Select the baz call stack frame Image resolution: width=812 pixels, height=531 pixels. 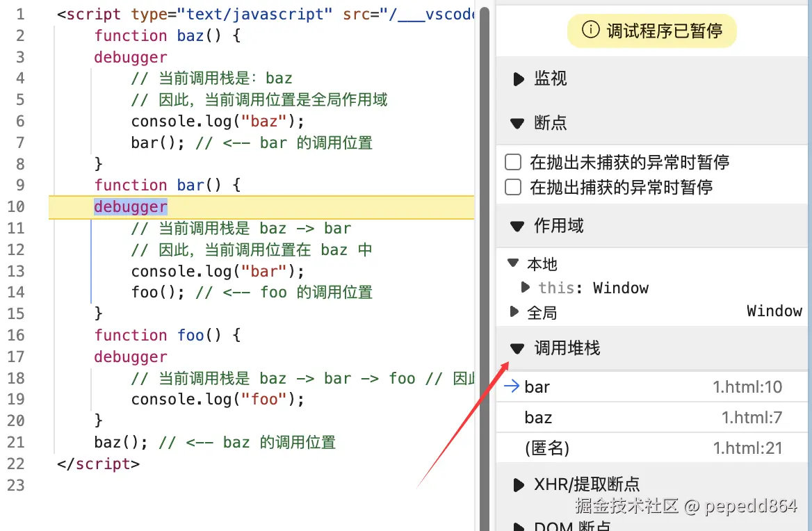(x=651, y=417)
